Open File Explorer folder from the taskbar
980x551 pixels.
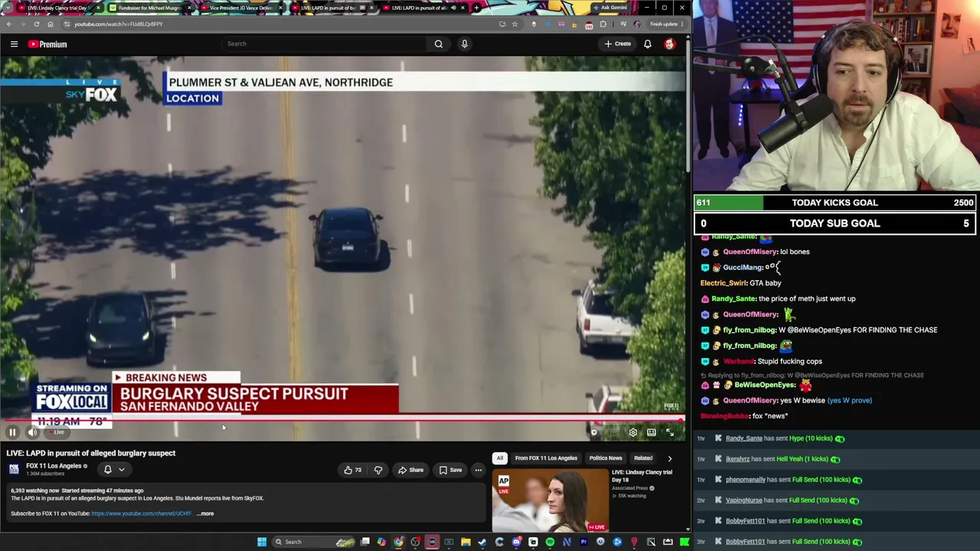pos(465,542)
